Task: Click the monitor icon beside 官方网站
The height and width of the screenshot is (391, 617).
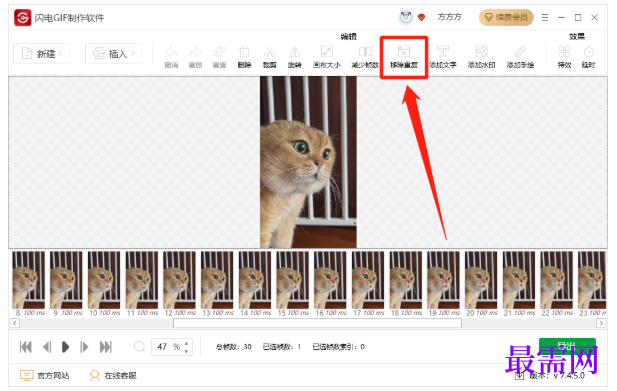Action: pyautogui.click(x=26, y=376)
